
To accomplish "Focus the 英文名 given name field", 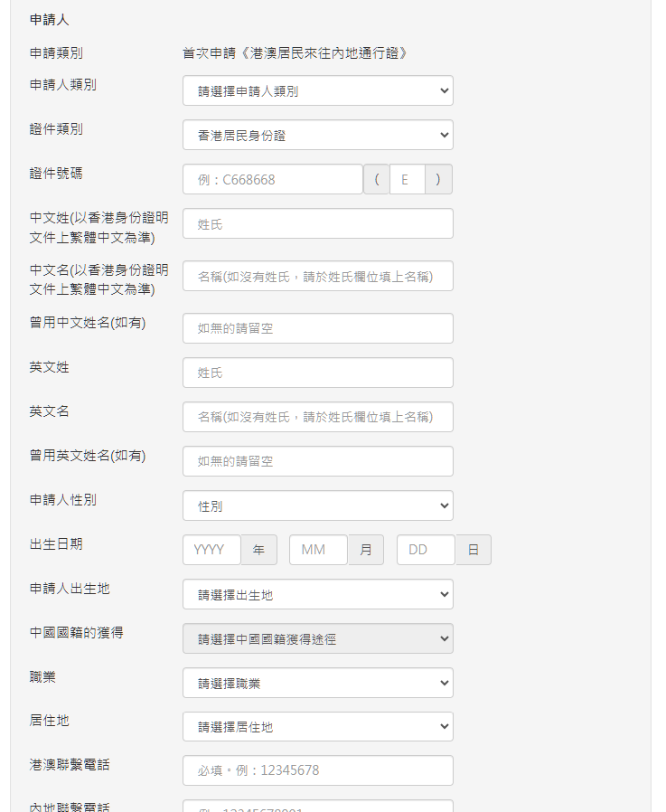I will 317,417.
